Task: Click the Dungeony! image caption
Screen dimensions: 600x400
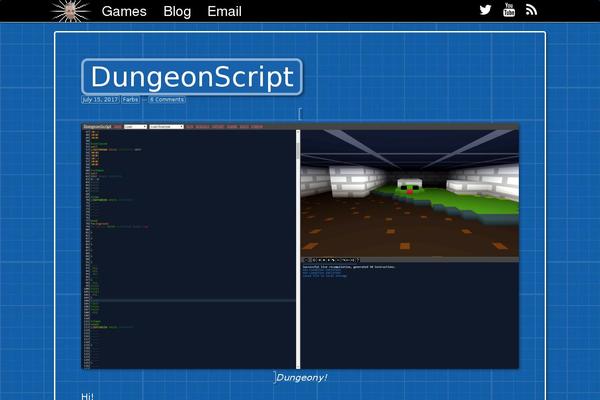Action: pos(301,377)
